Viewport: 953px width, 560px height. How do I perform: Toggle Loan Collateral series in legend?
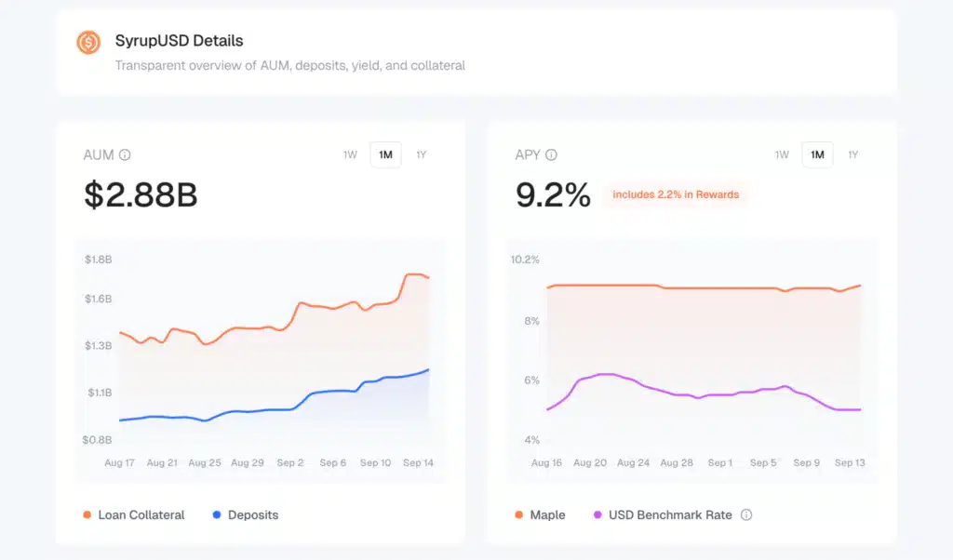(141, 514)
